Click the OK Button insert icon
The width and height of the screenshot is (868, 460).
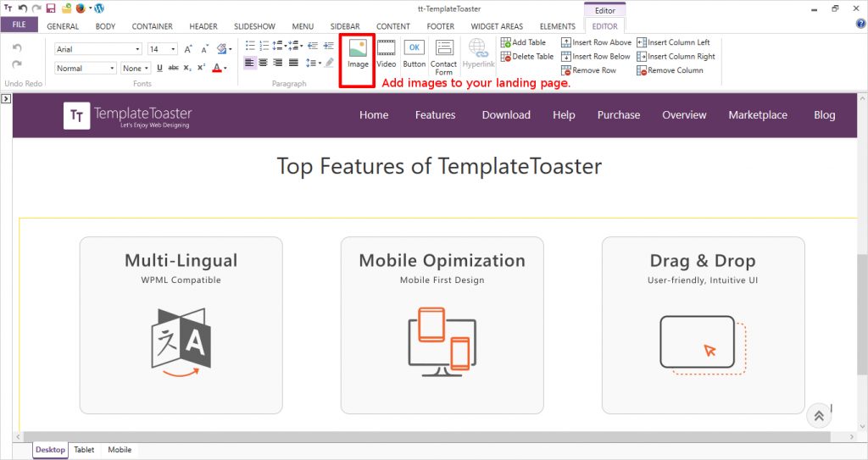pos(415,53)
